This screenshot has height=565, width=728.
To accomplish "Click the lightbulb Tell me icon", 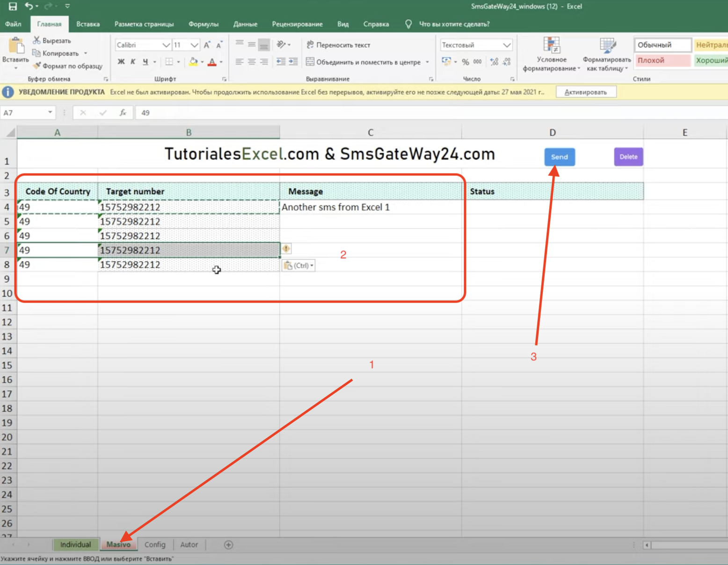I will click(408, 24).
